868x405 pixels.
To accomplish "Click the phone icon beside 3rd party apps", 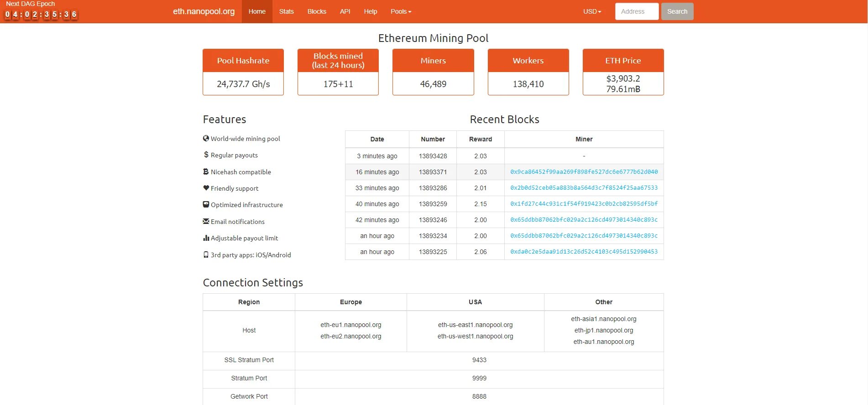I will 206,254.
